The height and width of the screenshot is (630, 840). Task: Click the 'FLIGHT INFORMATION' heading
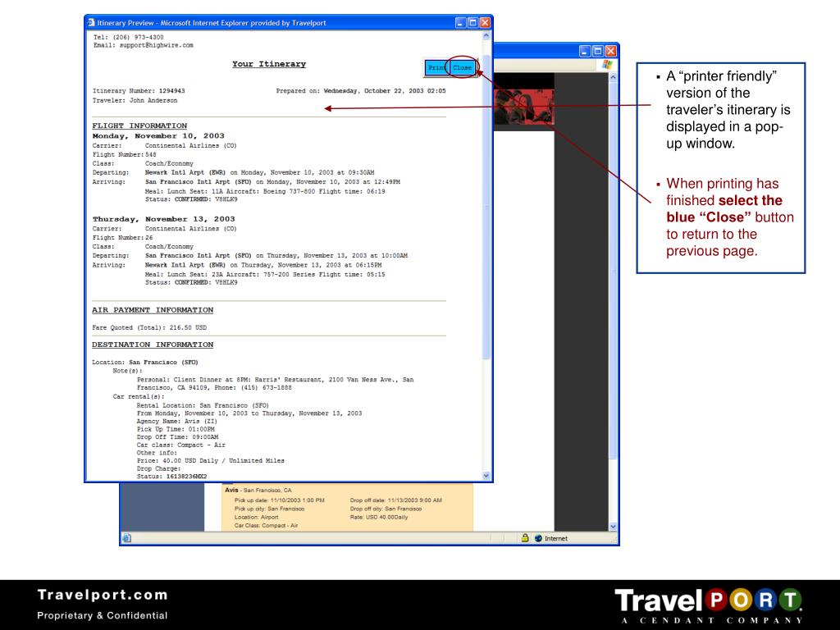point(139,126)
